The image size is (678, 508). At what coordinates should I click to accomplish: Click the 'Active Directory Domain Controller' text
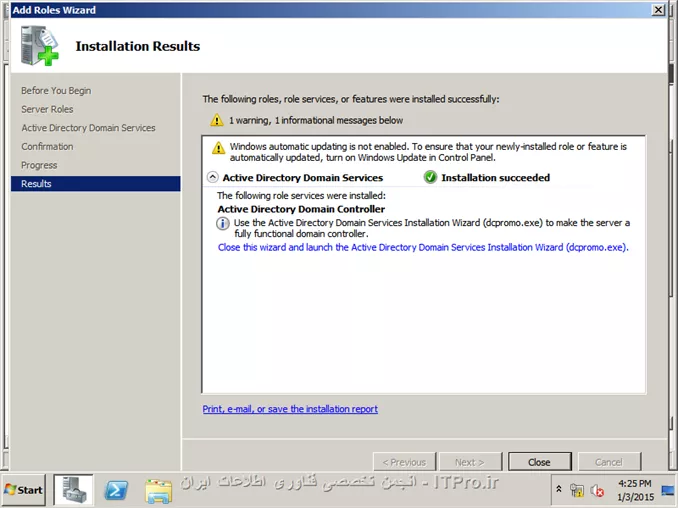pyautogui.click(x=301, y=209)
